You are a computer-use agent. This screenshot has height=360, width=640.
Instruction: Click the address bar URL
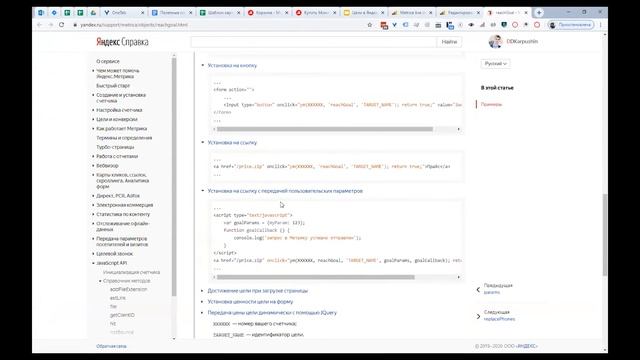click(134, 25)
